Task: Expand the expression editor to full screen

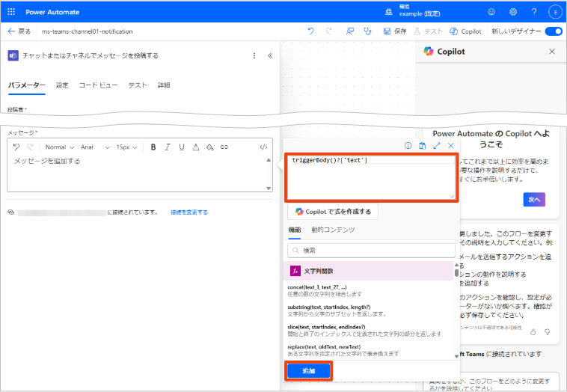Action: tap(436, 146)
